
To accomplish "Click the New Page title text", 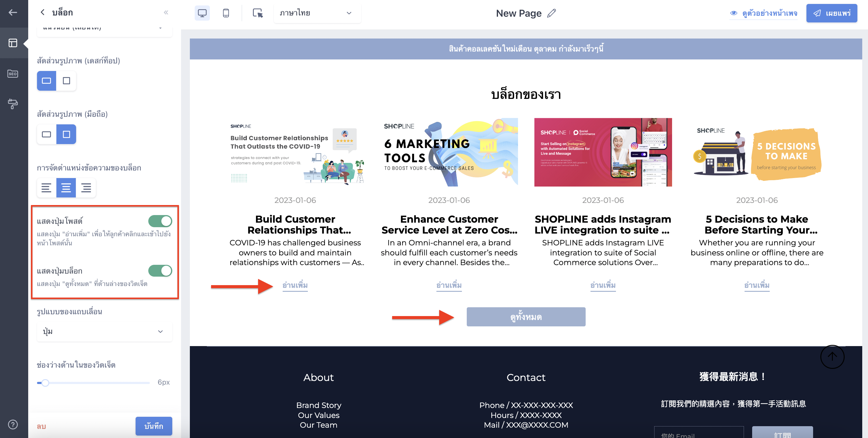I will click(x=519, y=13).
